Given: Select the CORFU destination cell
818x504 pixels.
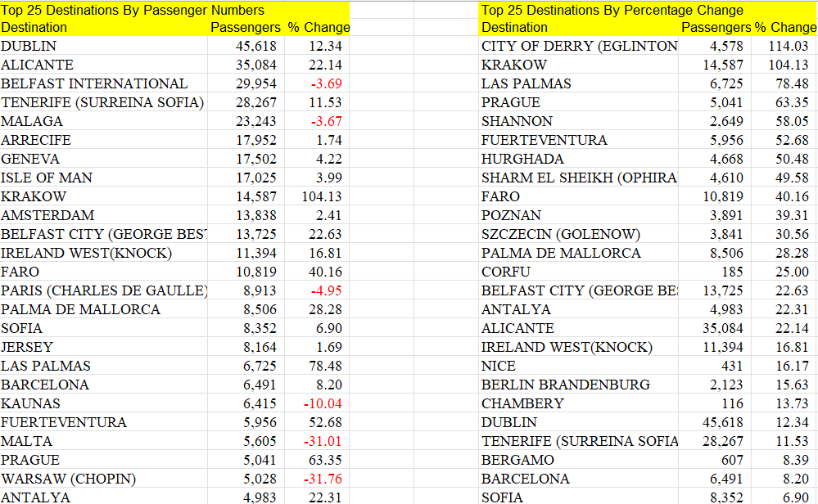Looking at the screenshot, I should [x=505, y=272].
